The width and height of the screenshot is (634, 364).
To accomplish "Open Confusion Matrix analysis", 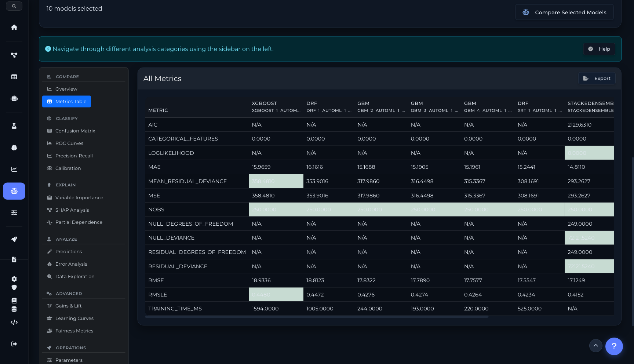I will tap(75, 131).
